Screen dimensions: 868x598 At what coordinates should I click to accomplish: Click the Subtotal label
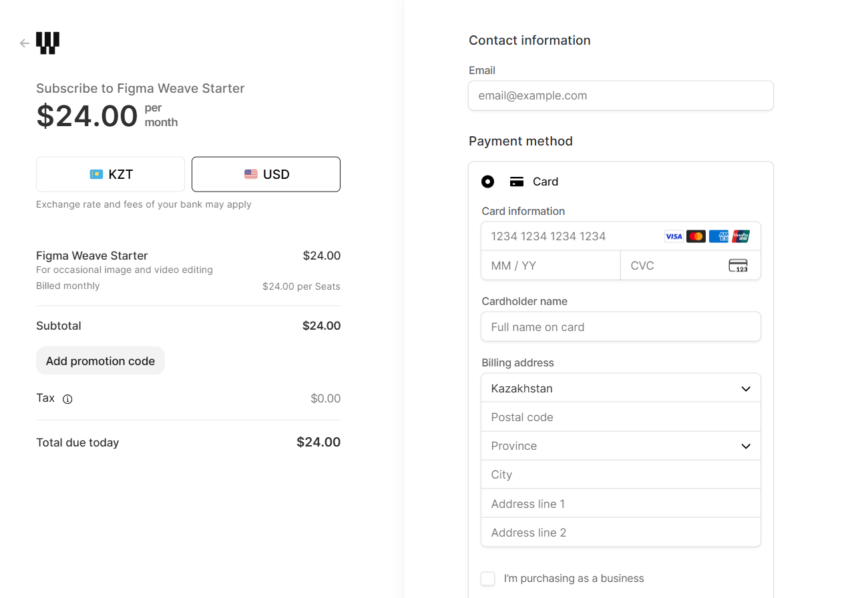(59, 326)
